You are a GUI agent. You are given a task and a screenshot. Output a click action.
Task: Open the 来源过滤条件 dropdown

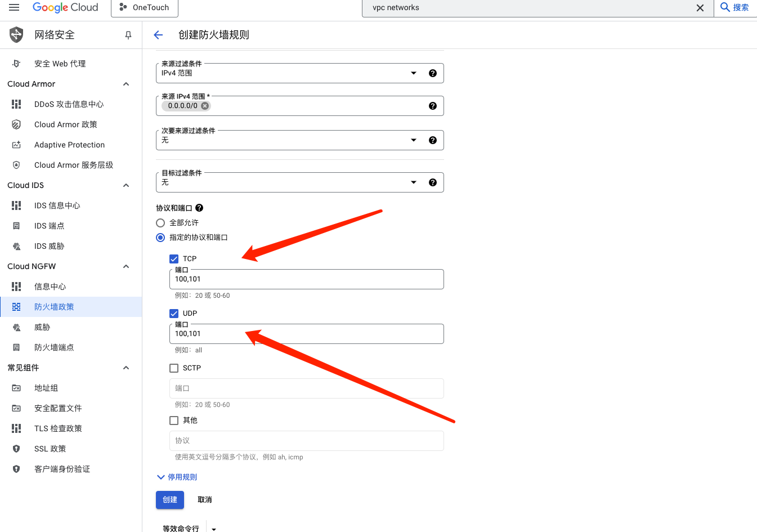(287, 73)
